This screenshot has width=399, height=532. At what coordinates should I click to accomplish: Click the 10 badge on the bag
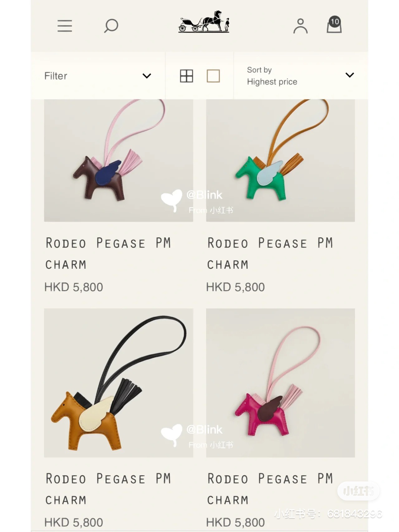click(x=334, y=21)
